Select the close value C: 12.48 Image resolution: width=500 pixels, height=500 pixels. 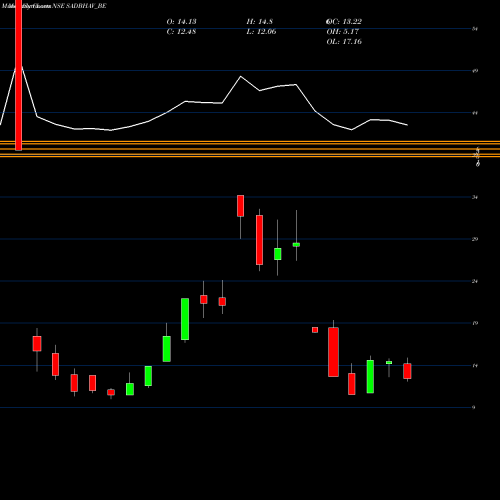[x=181, y=32]
